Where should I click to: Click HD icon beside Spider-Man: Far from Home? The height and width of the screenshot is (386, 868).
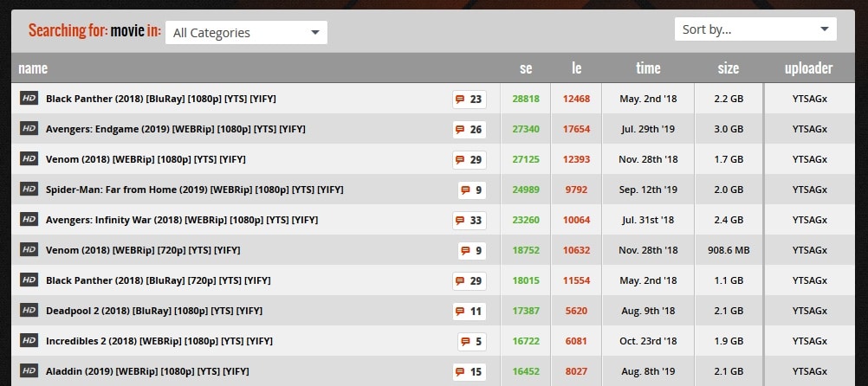click(29, 190)
